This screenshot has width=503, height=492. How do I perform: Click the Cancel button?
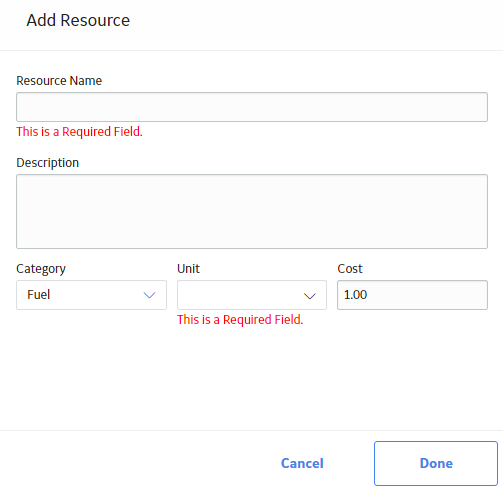click(302, 463)
